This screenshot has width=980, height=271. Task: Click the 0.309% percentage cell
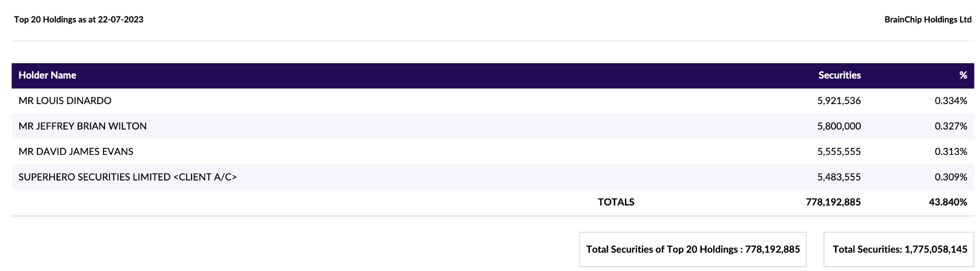click(951, 177)
